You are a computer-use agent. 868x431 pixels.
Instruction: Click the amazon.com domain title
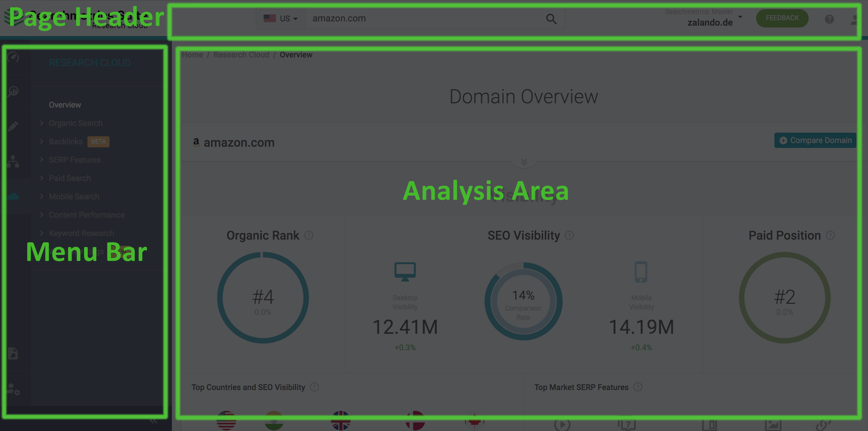(x=239, y=142)
